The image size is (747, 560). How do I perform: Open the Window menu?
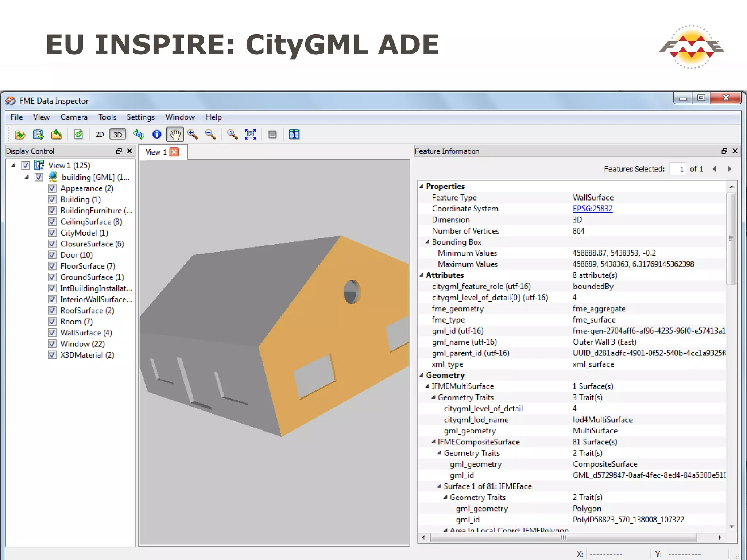pos(180,117)
